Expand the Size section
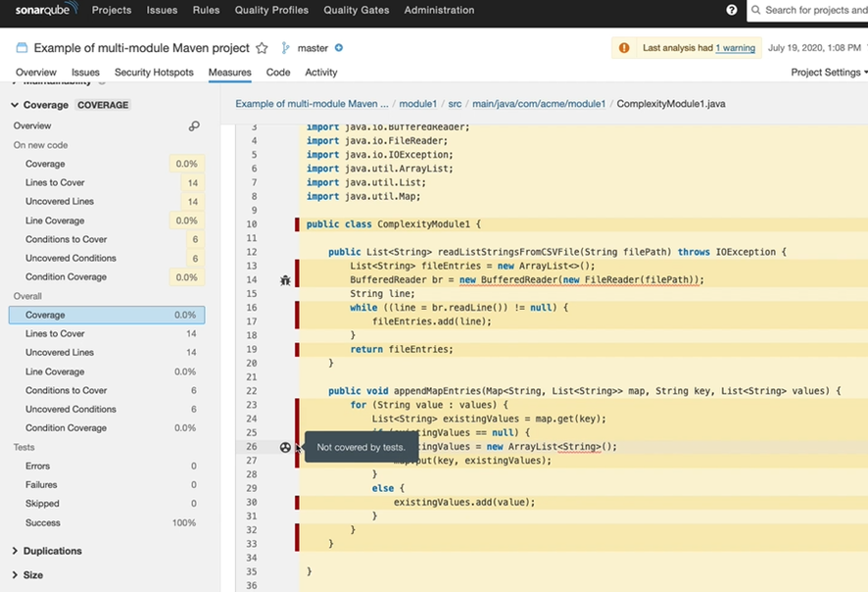 click(32, 575)
